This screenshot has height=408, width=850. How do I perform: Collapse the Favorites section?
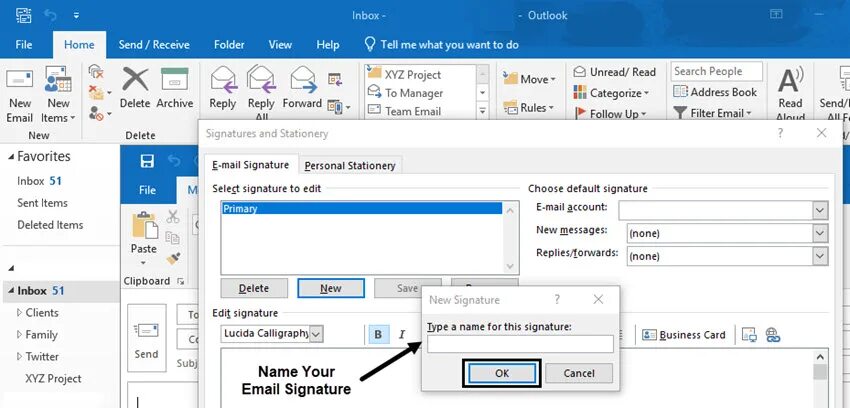click(x=11, y=157)
